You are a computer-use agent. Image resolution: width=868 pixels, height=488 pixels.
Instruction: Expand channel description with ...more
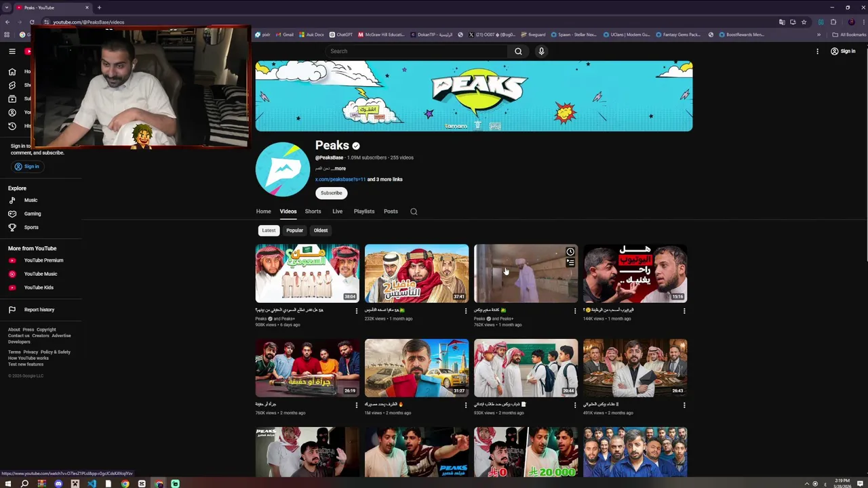(338, 168)
